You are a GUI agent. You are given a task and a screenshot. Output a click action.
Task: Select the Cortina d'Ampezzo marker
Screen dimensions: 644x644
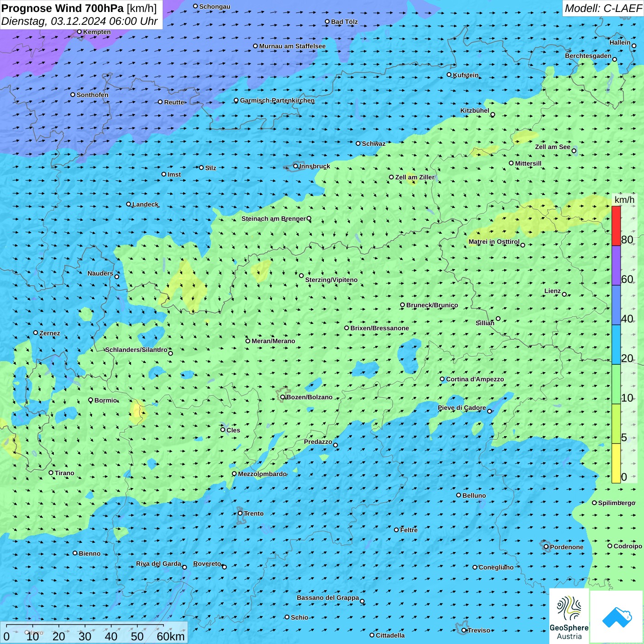(x=443, y=379)
